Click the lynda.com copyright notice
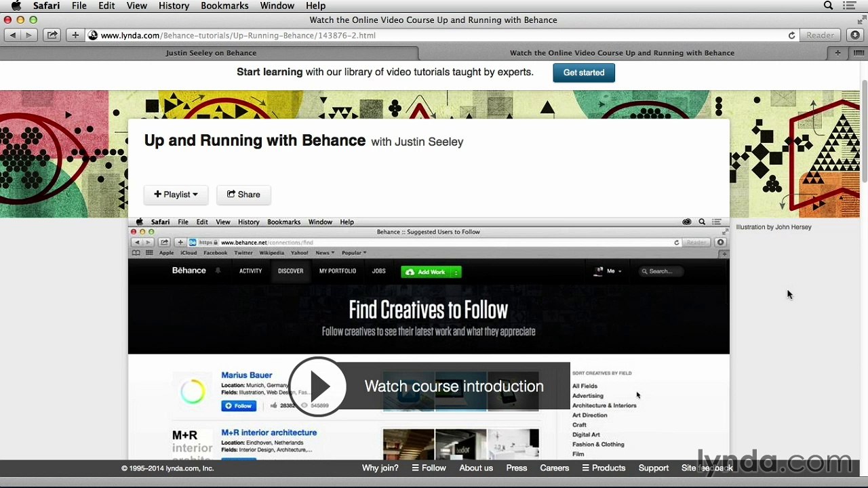 [x=167, y=468]
